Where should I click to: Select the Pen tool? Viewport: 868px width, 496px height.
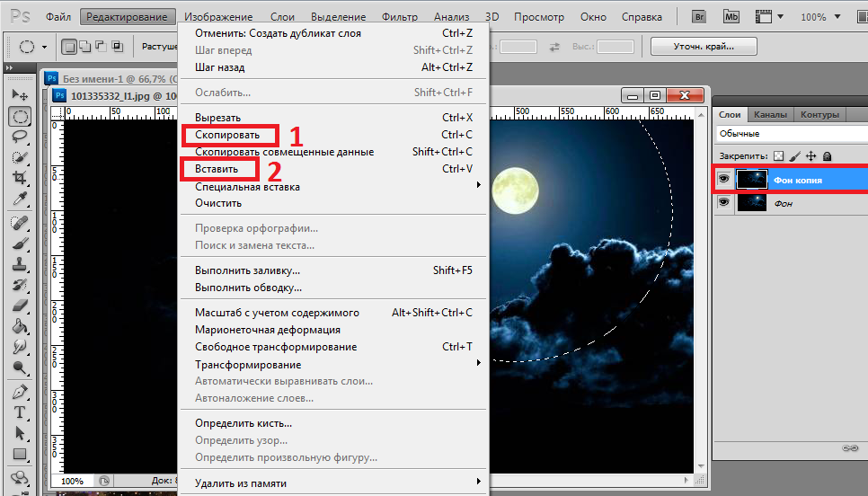pos(19,393)
